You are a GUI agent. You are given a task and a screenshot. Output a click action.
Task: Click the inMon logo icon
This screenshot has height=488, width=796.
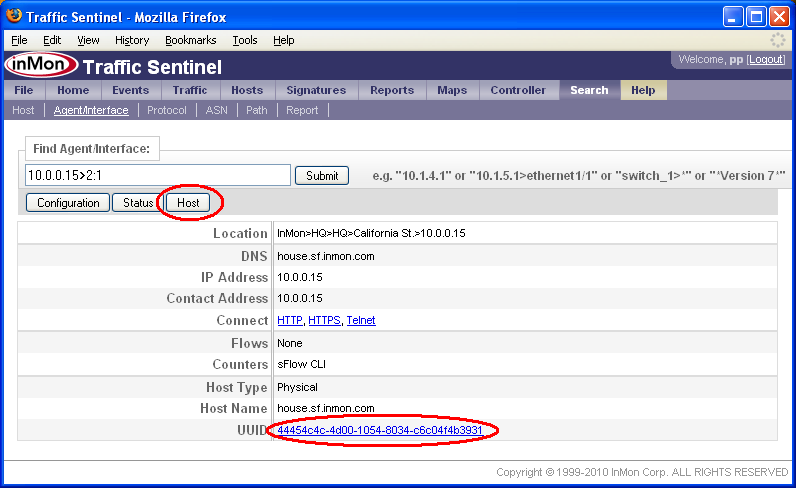coord(40,67)
